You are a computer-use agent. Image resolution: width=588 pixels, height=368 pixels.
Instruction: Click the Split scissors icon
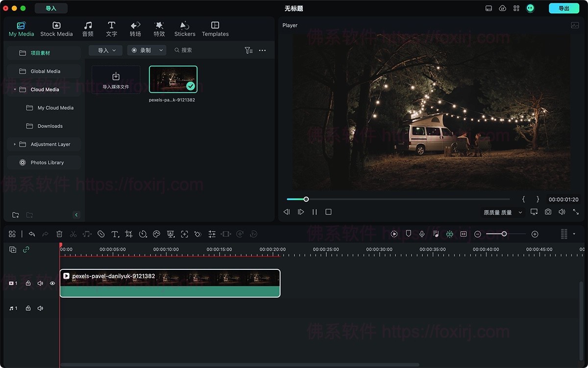pyautogui.click(x=73, y=234)
